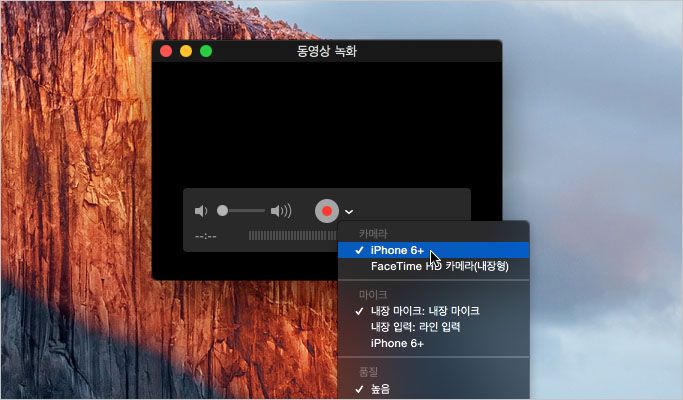
Task: Click the 동영상 녹화 window title
Action: click(327, 51)
